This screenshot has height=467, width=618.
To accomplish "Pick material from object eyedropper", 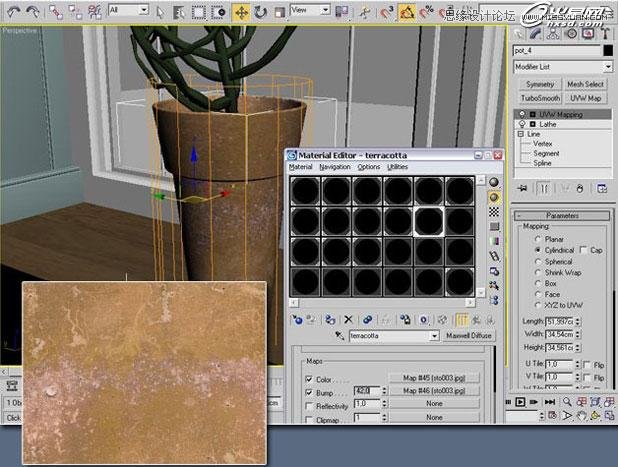I will point(339,337).
